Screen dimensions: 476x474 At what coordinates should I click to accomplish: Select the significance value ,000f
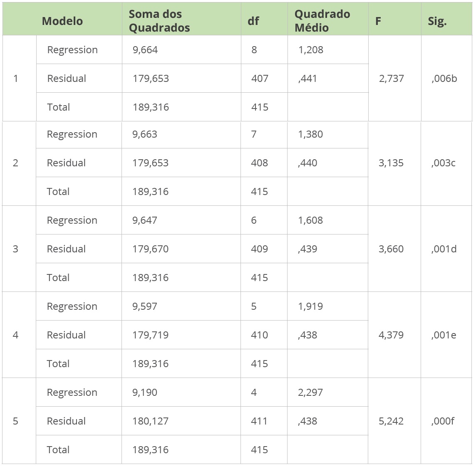pos(443,421)
